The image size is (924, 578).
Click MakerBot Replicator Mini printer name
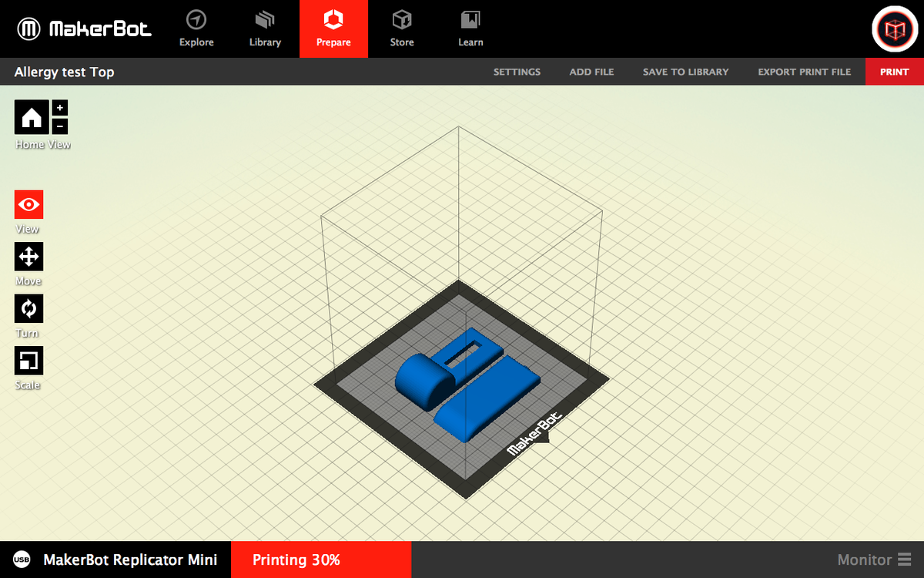130,560
